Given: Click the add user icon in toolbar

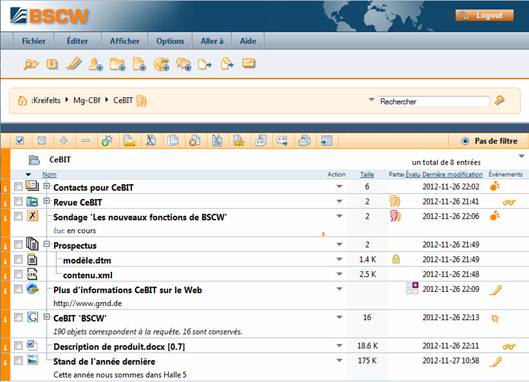Looking at the screenshot, I should [95, 64].
